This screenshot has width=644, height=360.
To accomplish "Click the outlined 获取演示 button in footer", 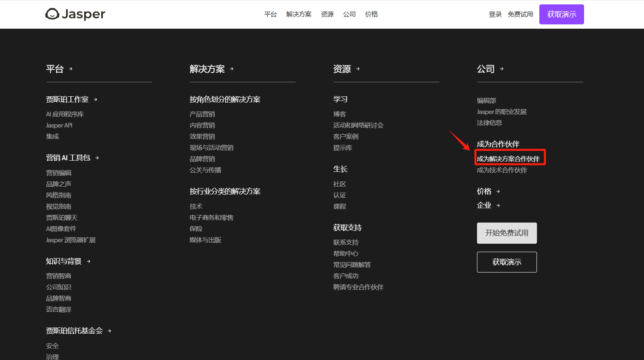I will 507,262.
